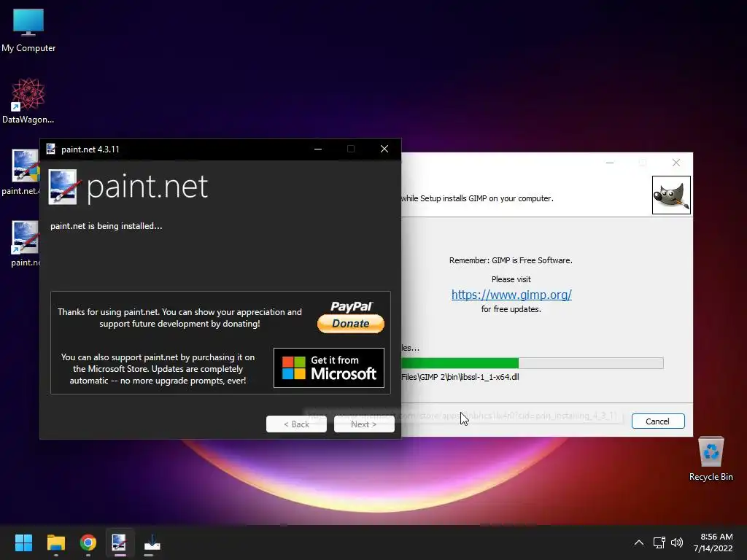Click the Back button in paint.net installer
Viewport: 747px width, 560px height.
click(x=296, y=424)
